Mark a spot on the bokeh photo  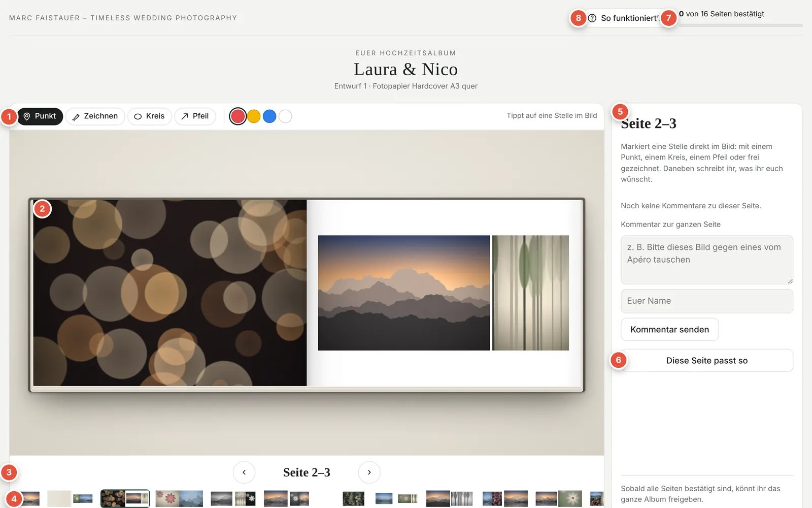(x=170, y=293)
